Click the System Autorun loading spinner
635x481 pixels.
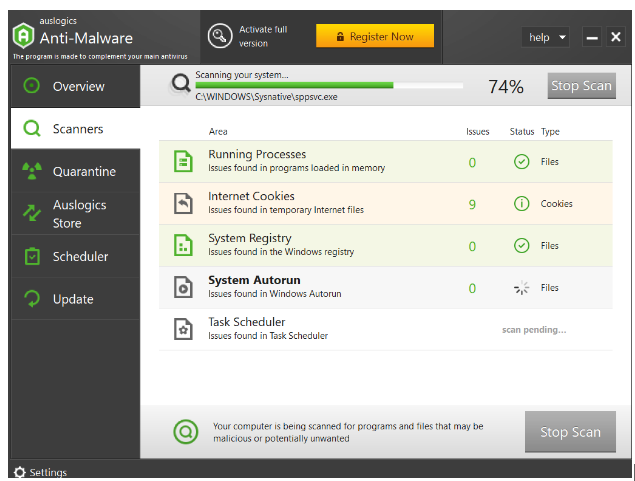click(521, 287)
